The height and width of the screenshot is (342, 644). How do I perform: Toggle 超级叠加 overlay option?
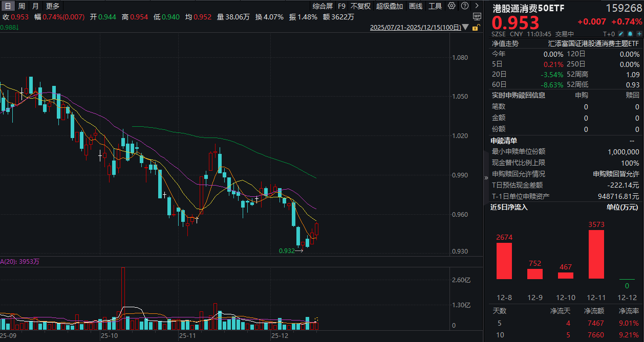(x=390, y=6)
